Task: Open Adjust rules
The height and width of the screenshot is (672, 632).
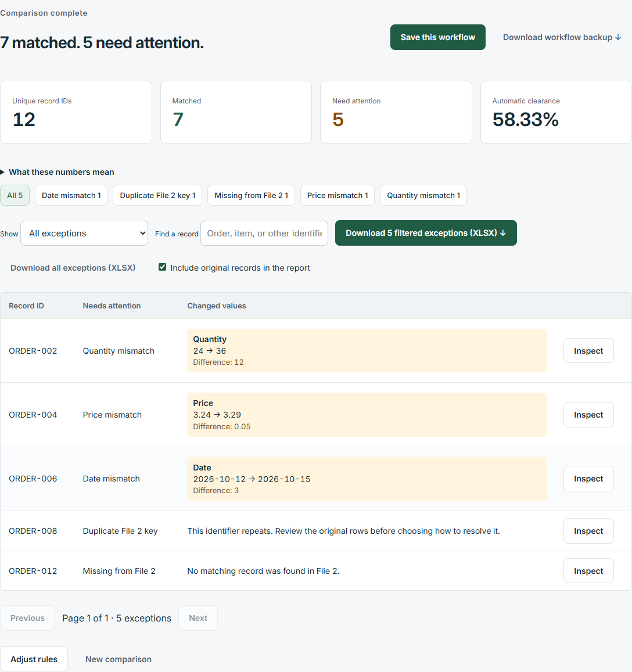Action: [34, 659]
